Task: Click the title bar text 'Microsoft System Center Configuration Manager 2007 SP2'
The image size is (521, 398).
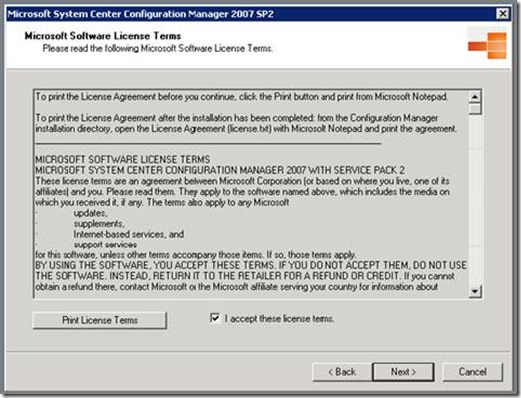Action: (x=140, y=14)
